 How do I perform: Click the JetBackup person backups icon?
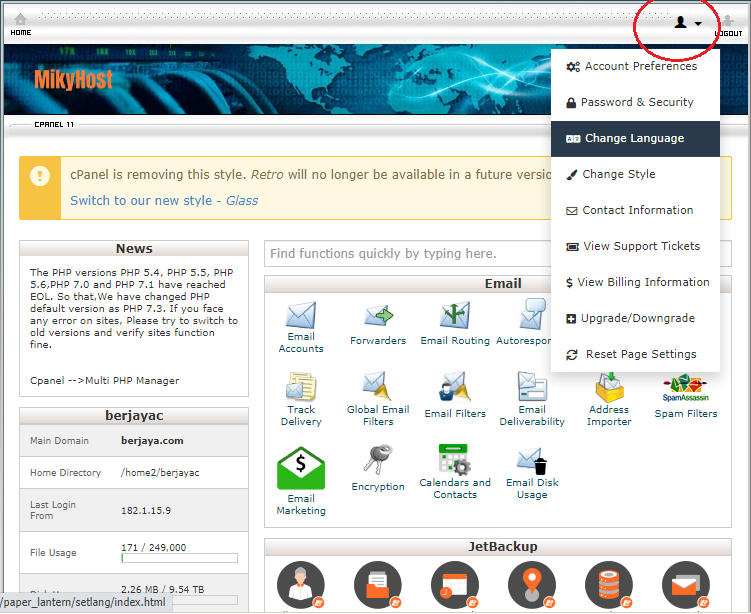301,585
